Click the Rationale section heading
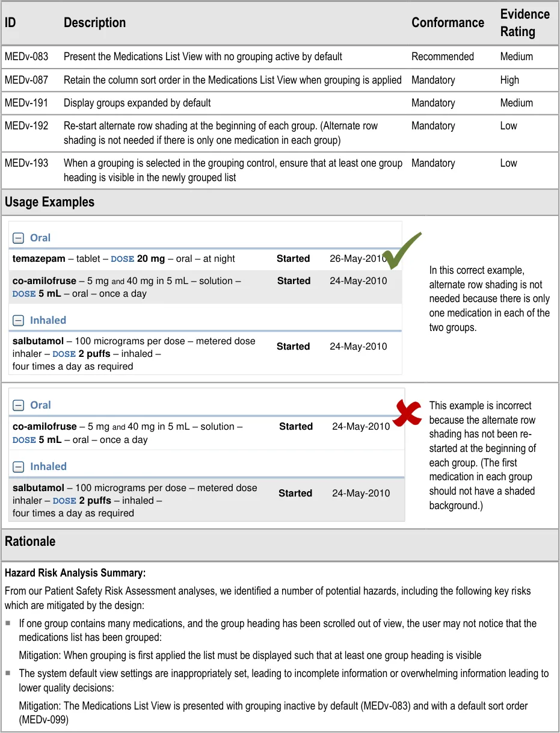 pyautogui.click(x=30, y=542)
